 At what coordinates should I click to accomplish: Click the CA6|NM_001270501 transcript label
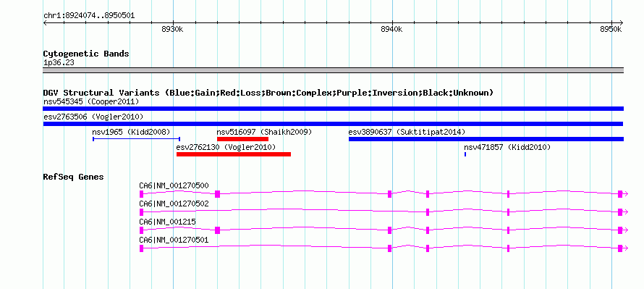174,240
